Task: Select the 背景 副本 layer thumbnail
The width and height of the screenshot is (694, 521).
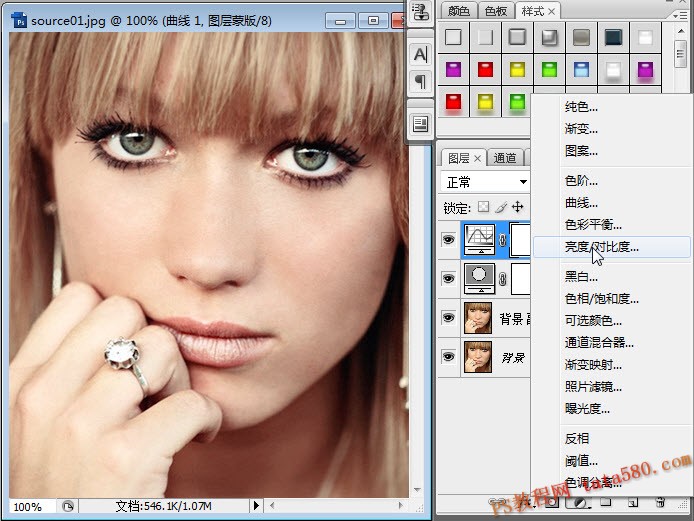Action: [x=478, y=318]
